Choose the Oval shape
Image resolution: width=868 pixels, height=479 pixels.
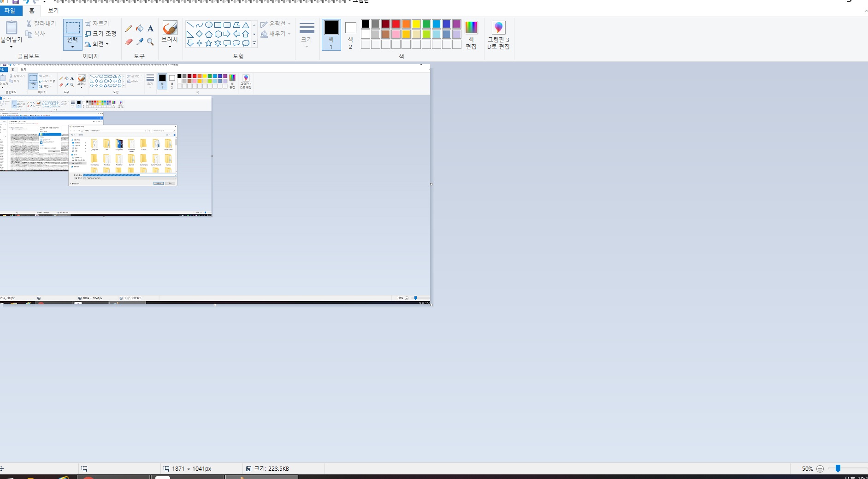208,25
